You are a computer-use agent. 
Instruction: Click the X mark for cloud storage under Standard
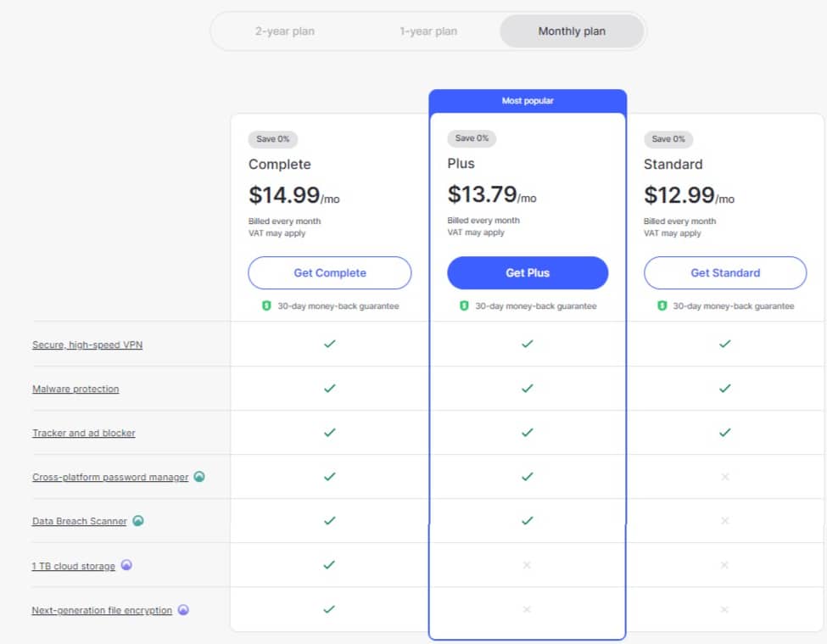725,565
